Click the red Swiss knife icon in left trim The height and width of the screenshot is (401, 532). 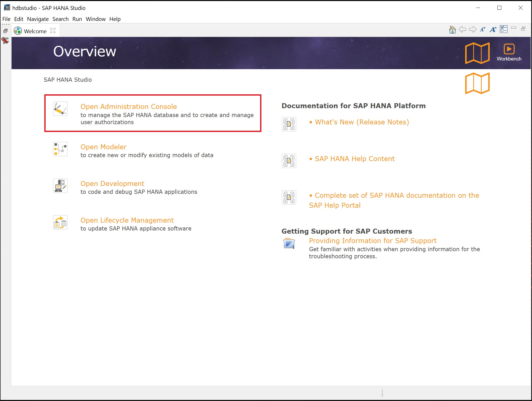(x=5, y=41)
